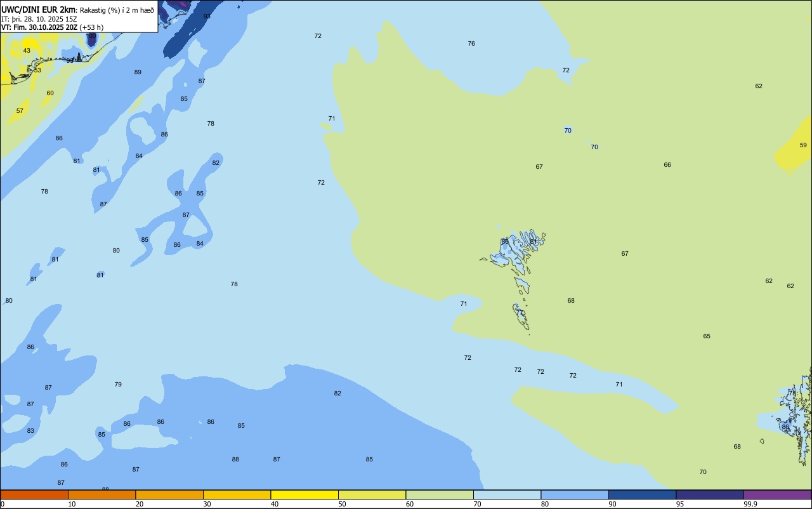Click the 78 value over the Shetland coastline
Screen dimensions: 812x509
(x=792, y=393)
